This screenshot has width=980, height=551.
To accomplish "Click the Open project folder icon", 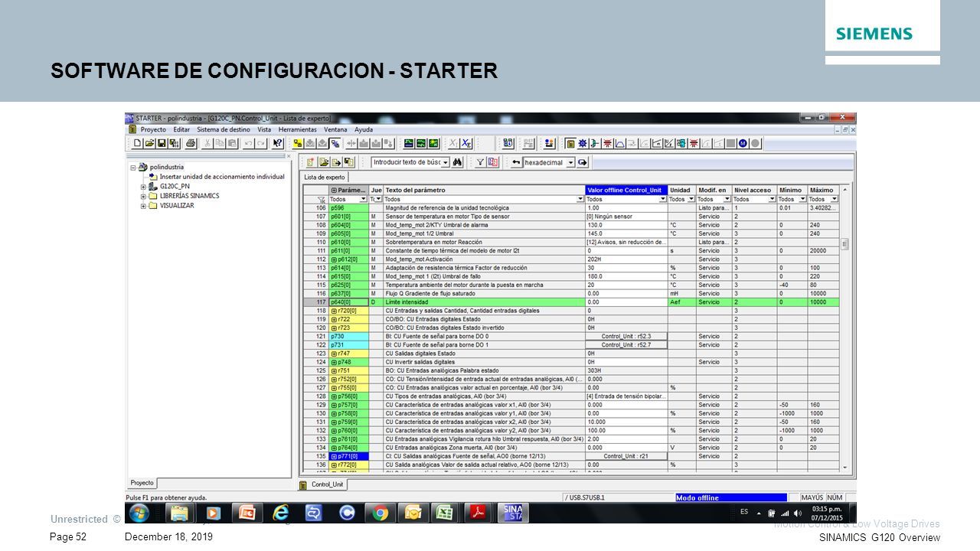I will (x=150, y=143).
